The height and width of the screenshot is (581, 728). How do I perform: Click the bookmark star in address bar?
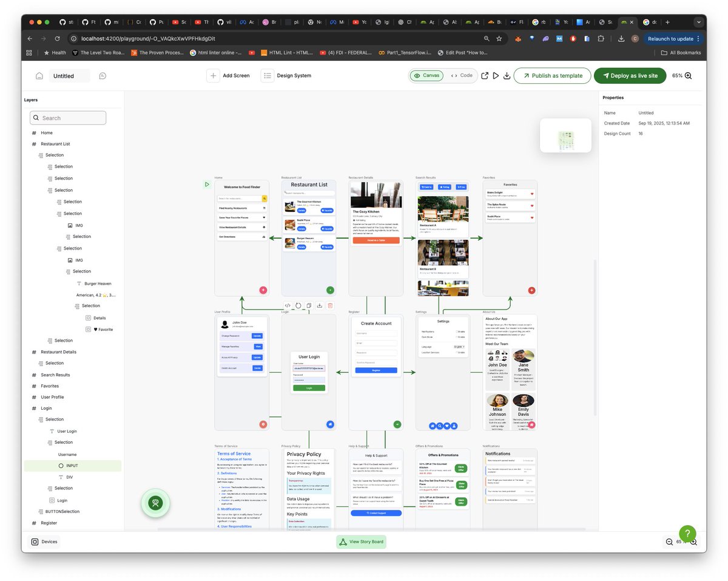tap(499, 38)
